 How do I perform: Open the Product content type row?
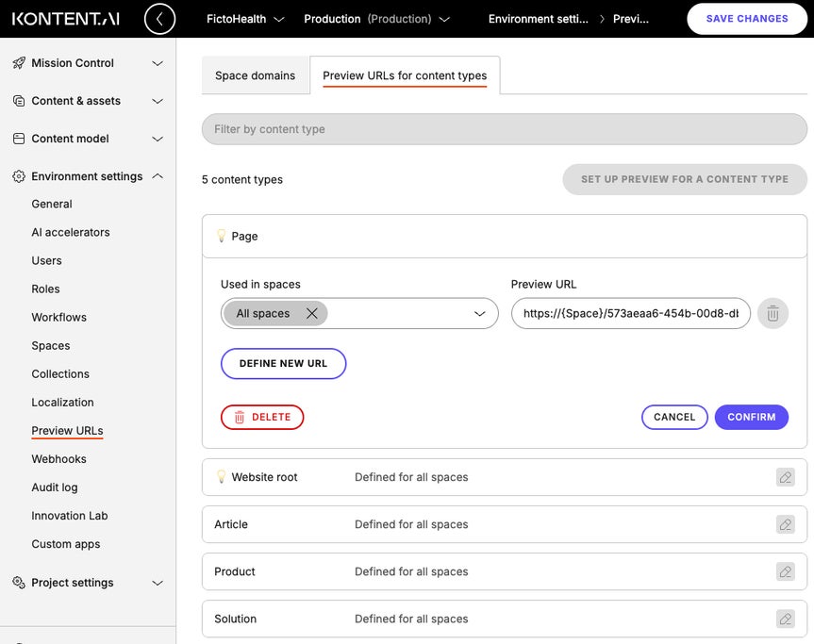[x=504, y=571]
